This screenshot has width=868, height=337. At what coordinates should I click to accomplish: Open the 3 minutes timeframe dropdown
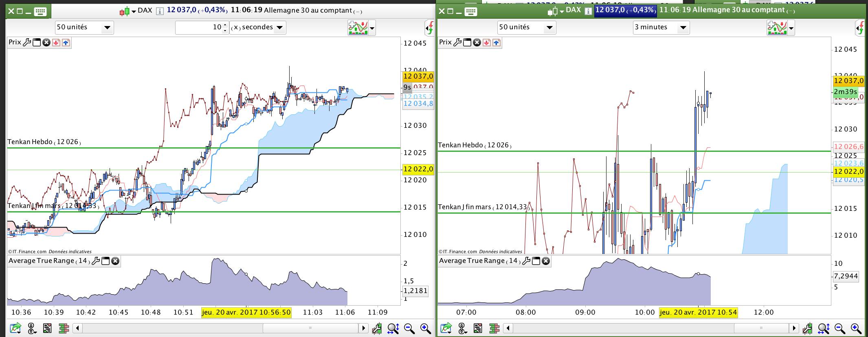661,27
